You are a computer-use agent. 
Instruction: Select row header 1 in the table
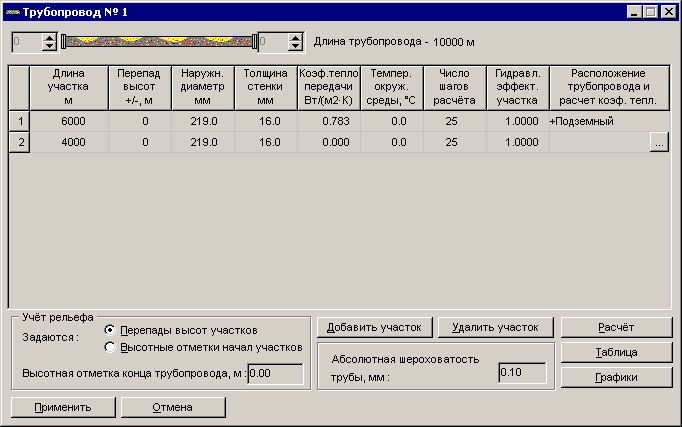click(x=20, y=121)
